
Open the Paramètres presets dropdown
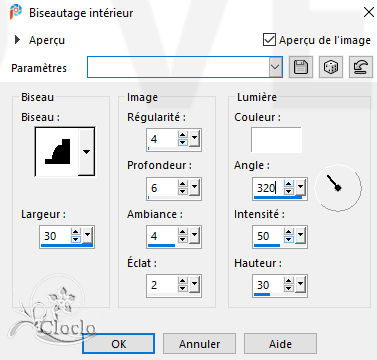point(275,67)
